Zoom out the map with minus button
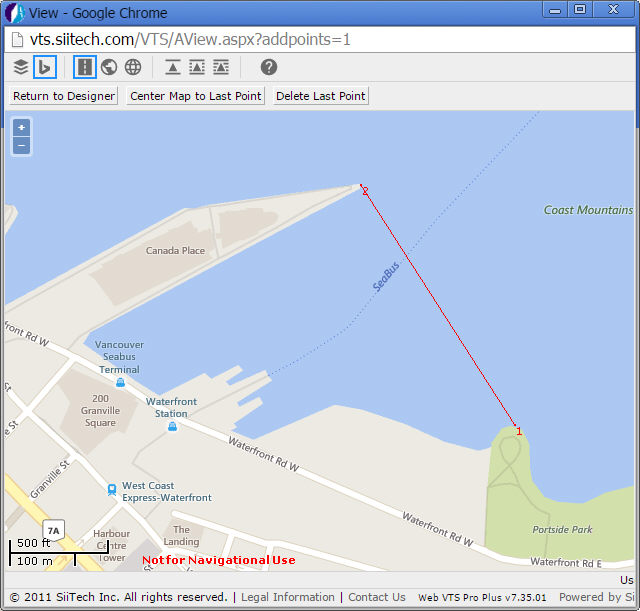 (x=22, y=145)
